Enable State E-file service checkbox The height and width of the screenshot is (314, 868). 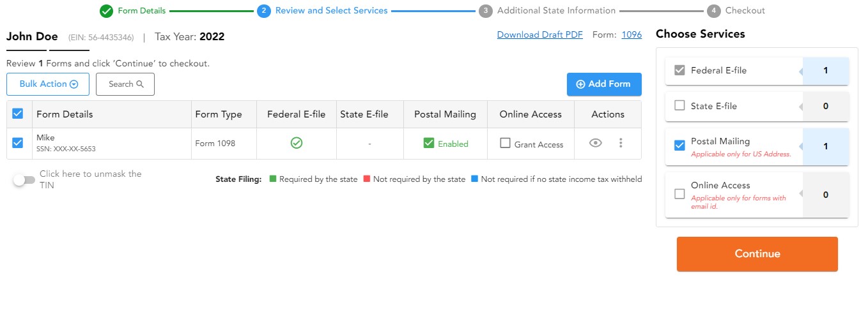point(680,106)
